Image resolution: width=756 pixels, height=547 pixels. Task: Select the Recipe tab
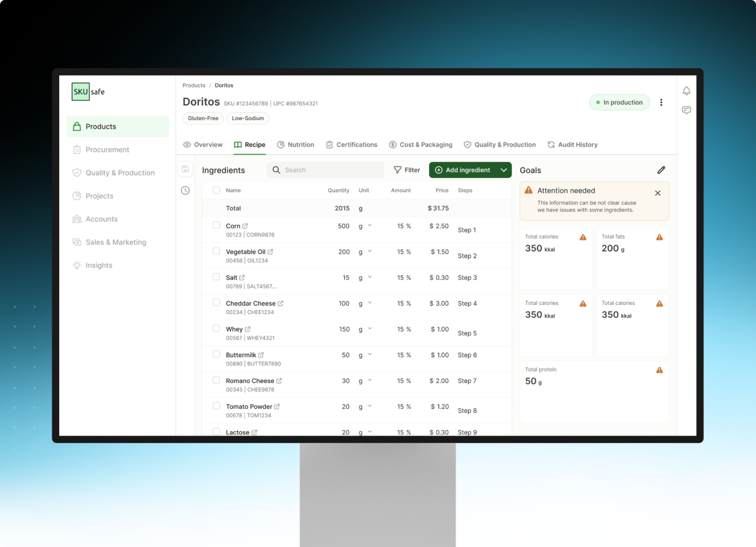tap(249, 145)
